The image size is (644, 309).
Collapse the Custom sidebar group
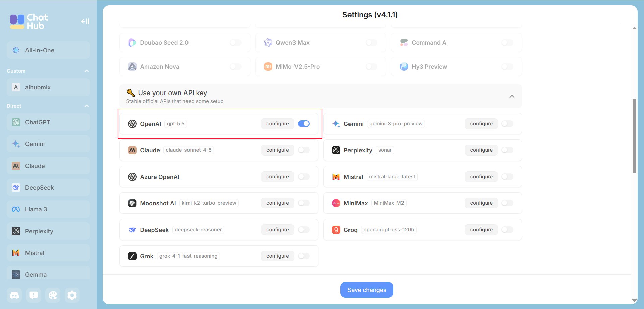[x=87, y=71]
